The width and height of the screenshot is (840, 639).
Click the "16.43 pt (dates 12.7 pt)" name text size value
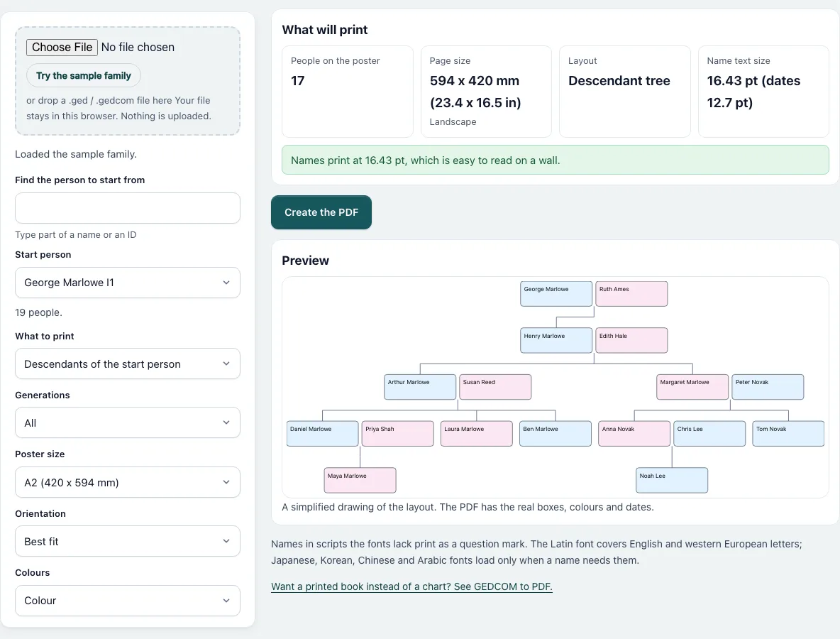coord(753,92)
